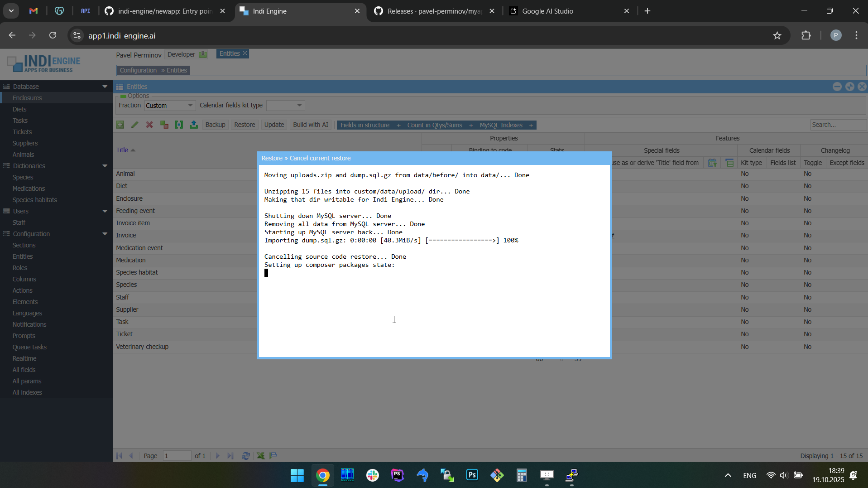The height and width of the screenshot is (488, 868).
Task: Collapse the Database sidebar section
Action: pyautogui.click(x=105, y=87)
